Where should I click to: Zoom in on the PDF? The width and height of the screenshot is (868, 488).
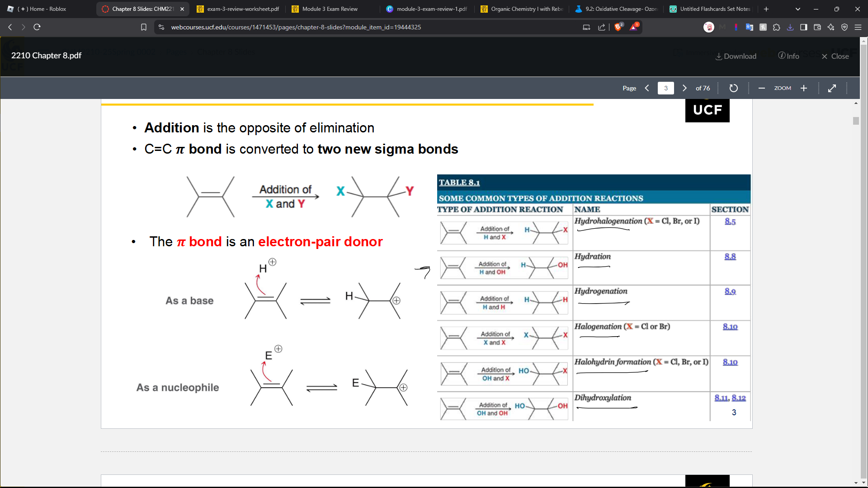tap(804, 88)
